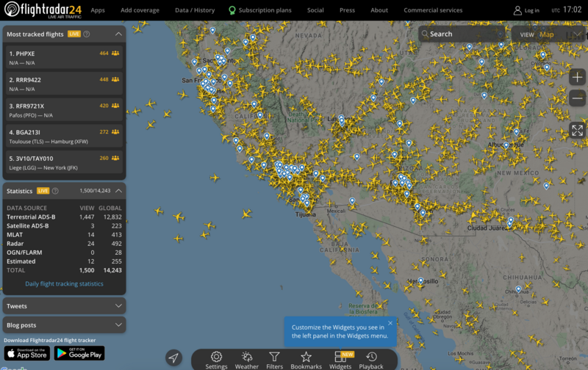Select flight 1. PHPXE
588x370 pixels.
64,58
